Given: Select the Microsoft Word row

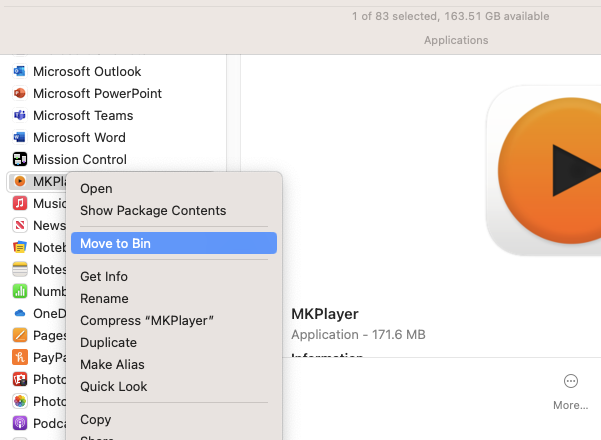Looking at the screenshot, I should (x=113, y=137).
